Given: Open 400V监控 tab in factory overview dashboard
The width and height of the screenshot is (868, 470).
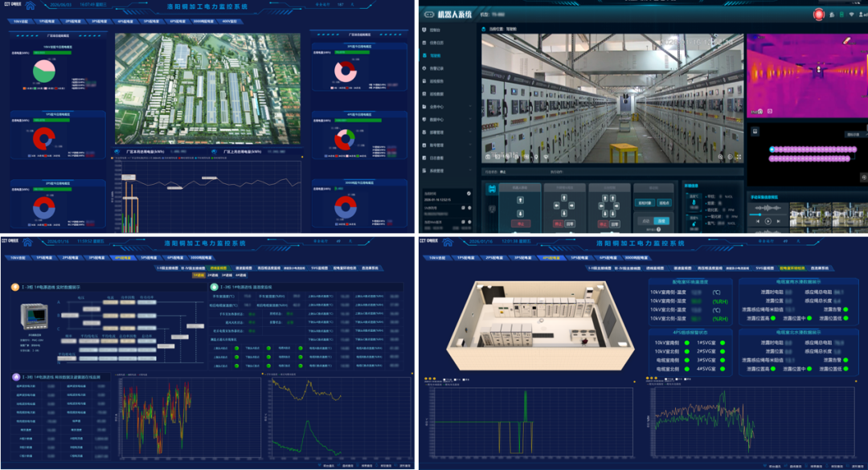Looking at the screenshot, I should (x=229, y=22).
